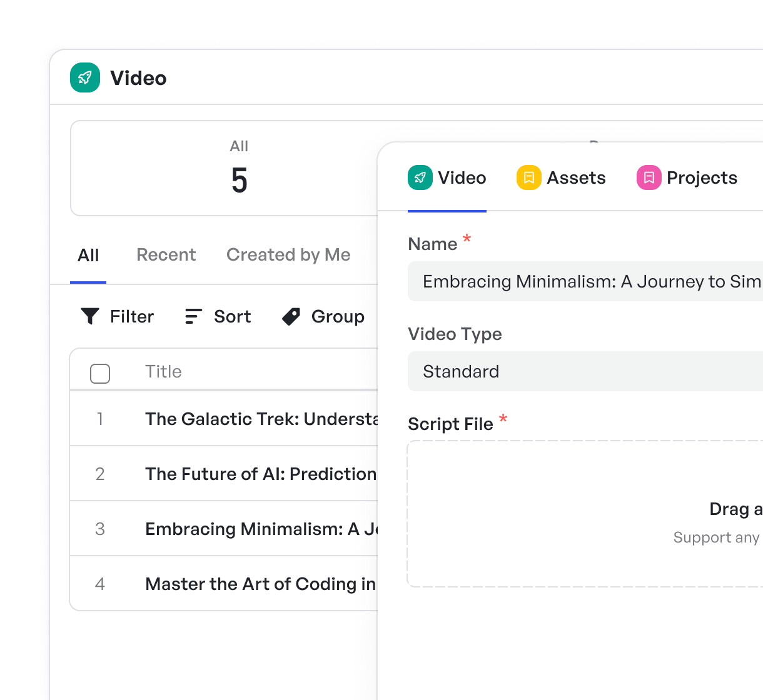763x700 pixels.
Task: Open row 2 The Future of AI video
Action: pyautogui.click(x=224, y=474)
